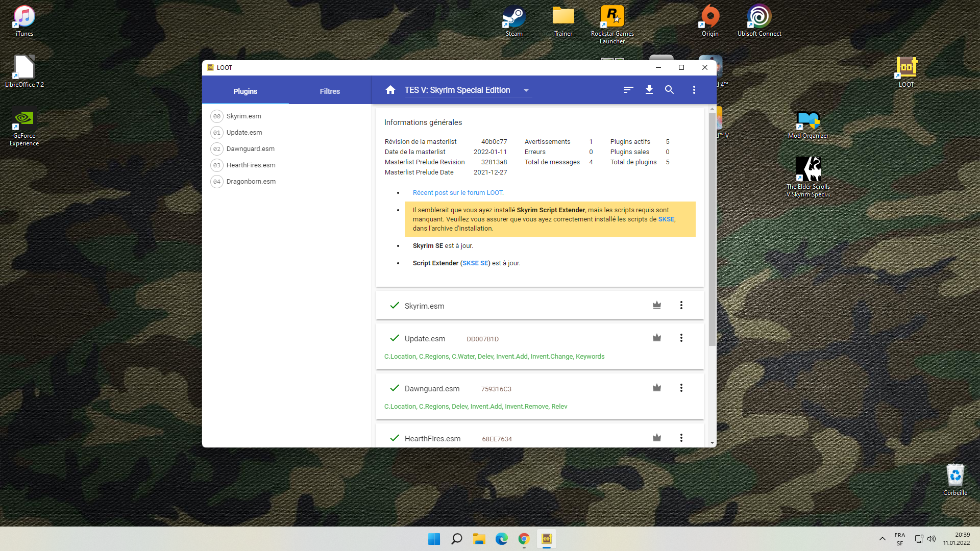The height and width of the screenshot is (551, 980).
Task: Open LOOT main three-dot menu
Action: click(x=694, y=90)
